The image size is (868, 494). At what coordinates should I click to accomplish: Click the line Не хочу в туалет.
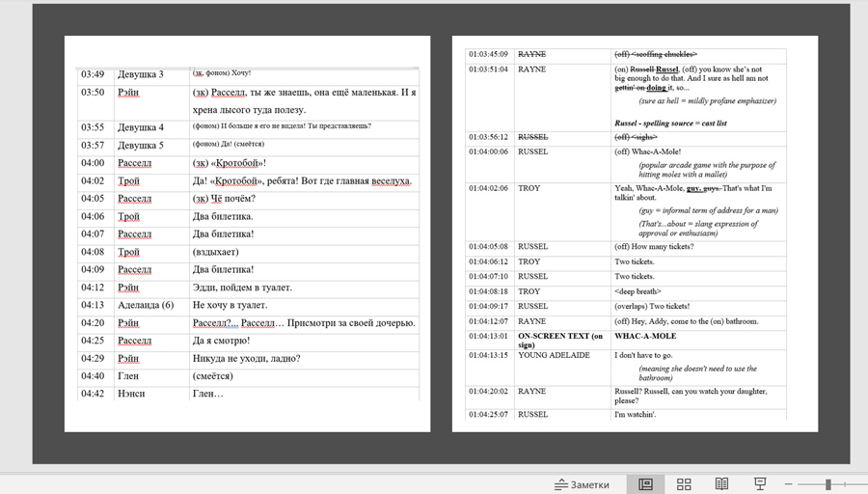[230, 305]
